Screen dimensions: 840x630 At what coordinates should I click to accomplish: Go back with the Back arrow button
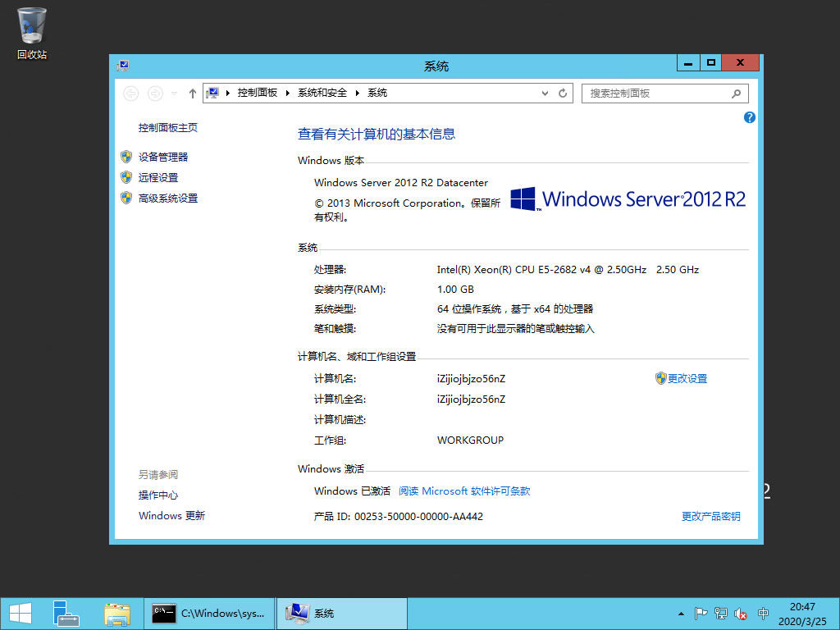pyautogui.click(x=130, y=94)
